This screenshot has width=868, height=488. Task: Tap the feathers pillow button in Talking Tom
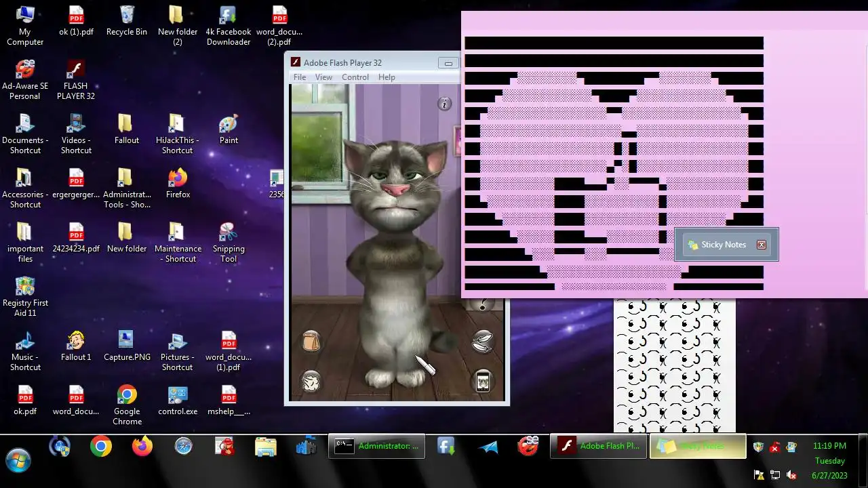(x=482, y=341)
